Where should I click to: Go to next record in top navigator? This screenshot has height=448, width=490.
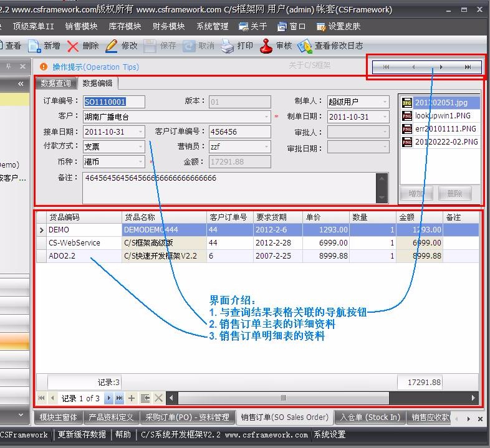(x=441, y=67)
